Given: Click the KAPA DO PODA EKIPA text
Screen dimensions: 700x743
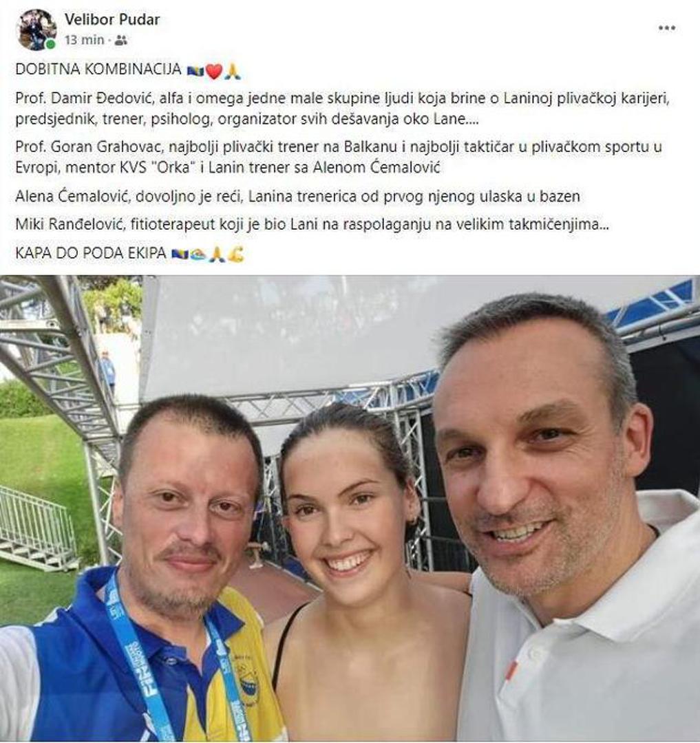Looking at the screenshot, I should 91,253.
